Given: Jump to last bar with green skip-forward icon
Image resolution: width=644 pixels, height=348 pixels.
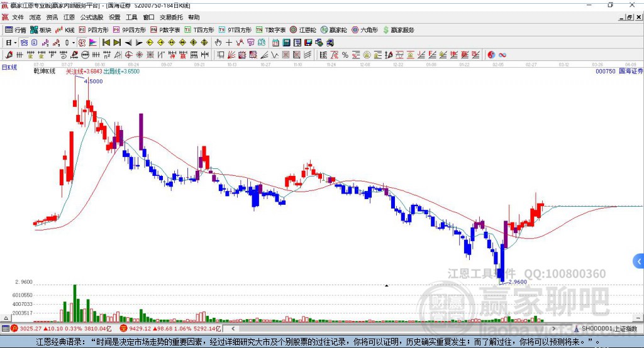Looking at the screenshot, I should [117, 43].
